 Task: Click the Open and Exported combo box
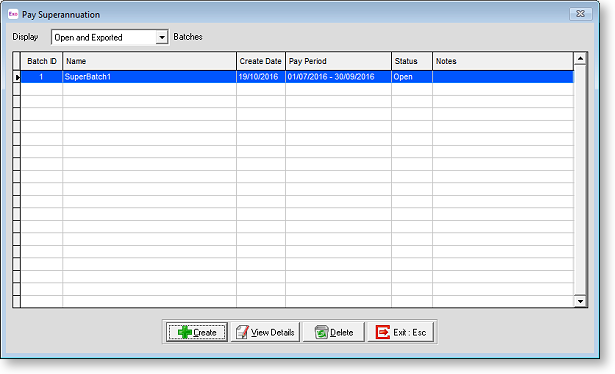click(109, 37)
